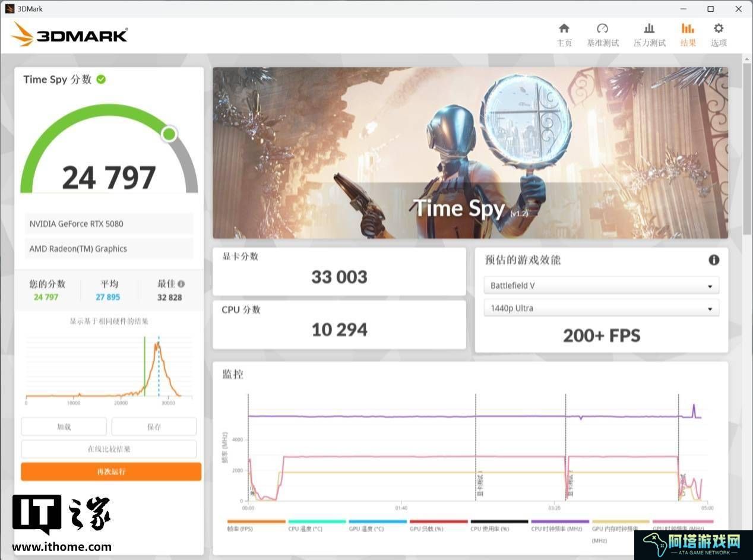Click the 保存 button
This screenshot has width=753, height=560.
[x=154, y=426]
